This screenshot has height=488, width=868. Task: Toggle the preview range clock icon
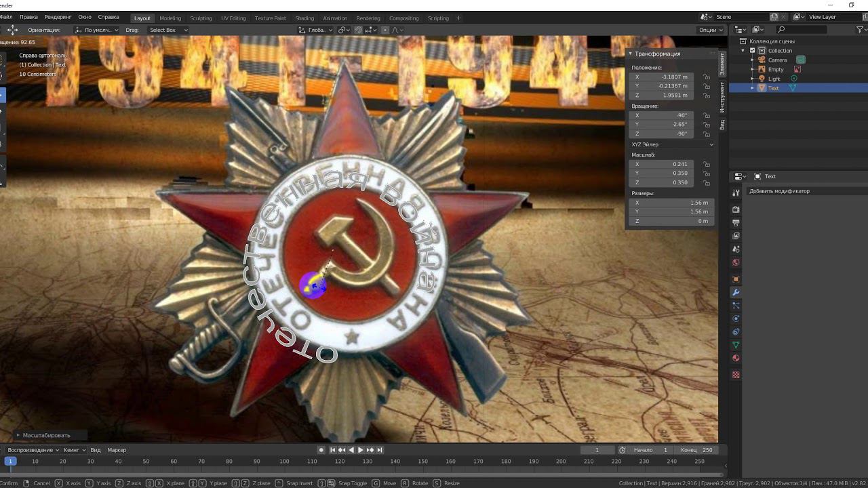(623, 450)
